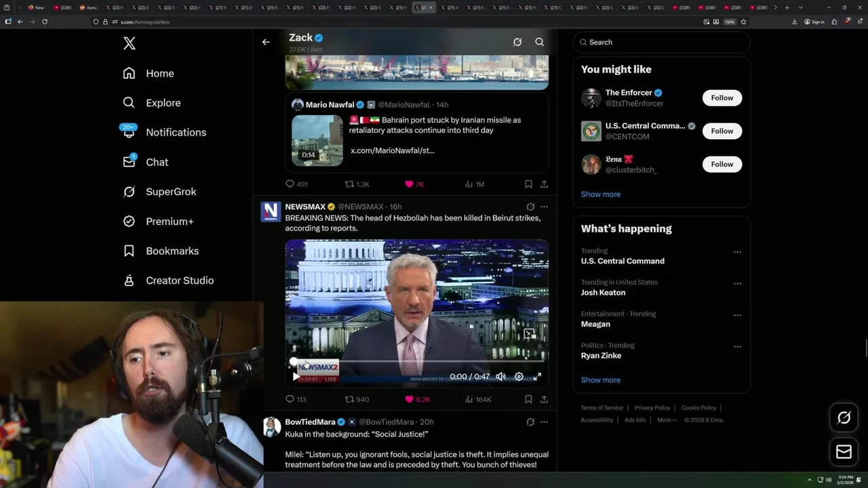
Task: Open more options for Josh Keaton trend
Action: 737,283
